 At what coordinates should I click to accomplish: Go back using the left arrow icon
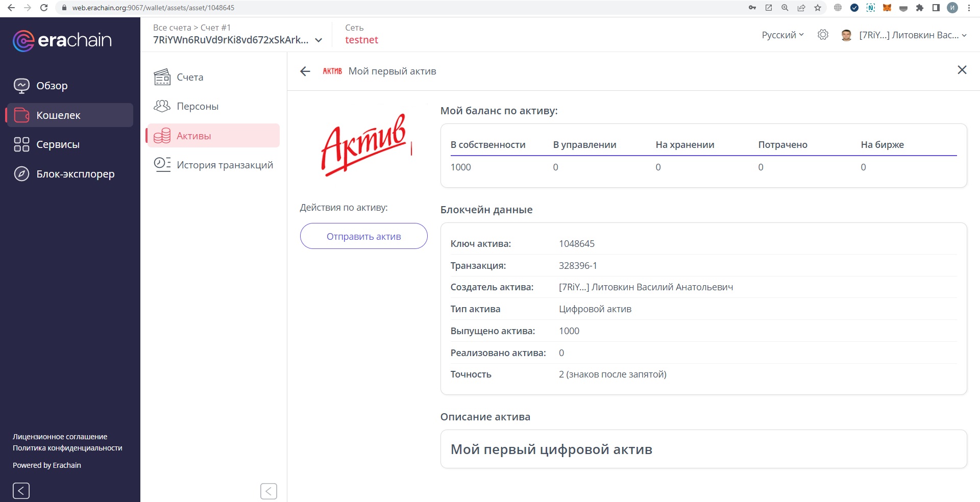(x=305, y=71)
